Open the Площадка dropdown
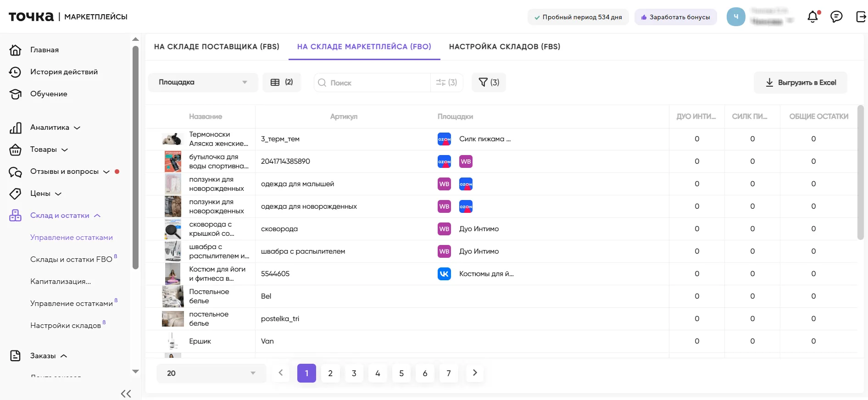Viewport: 868px width, 400px height. [203, 83]
